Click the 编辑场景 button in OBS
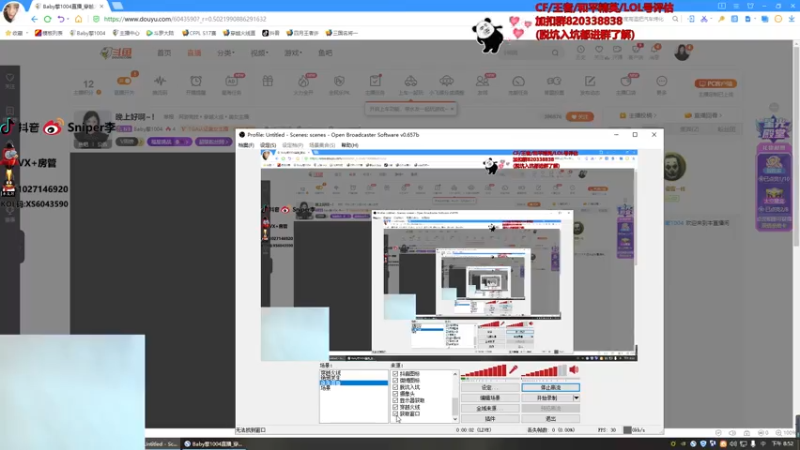The image size is (800, 450). click(x=490, y=398)
